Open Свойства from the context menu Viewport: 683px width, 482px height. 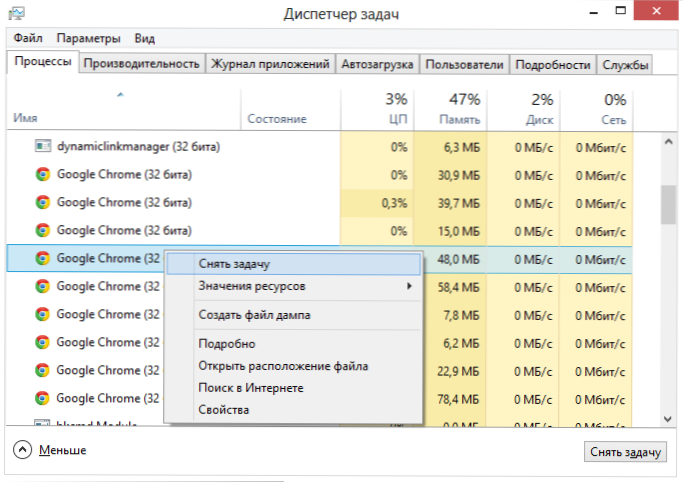point(294,410)
